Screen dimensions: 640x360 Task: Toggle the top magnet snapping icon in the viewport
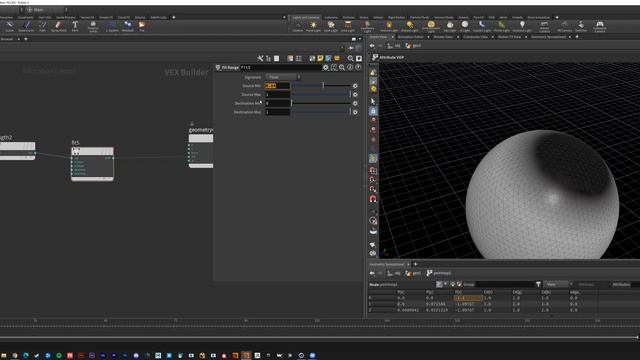click(x=373, y=170)
